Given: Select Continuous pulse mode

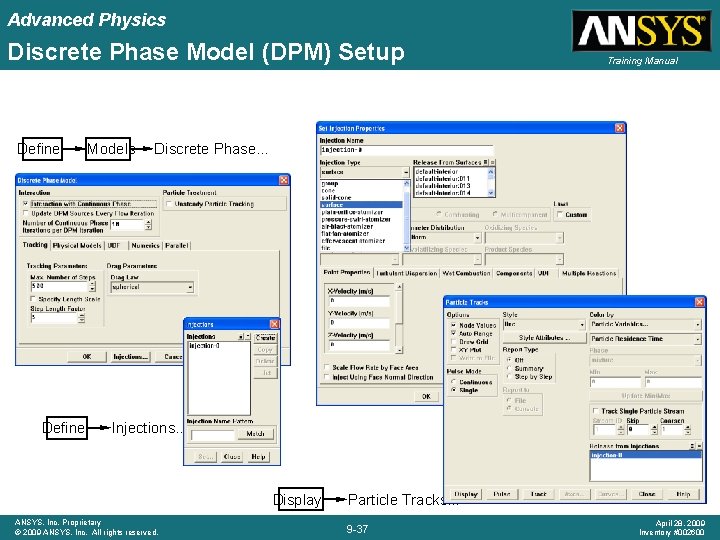Looking at the screenshot, I should click(454, 382).
